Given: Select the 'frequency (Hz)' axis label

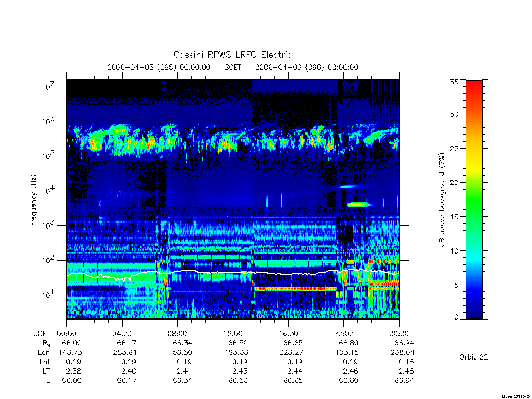Looking at the screenshot, I should [33, 200].
